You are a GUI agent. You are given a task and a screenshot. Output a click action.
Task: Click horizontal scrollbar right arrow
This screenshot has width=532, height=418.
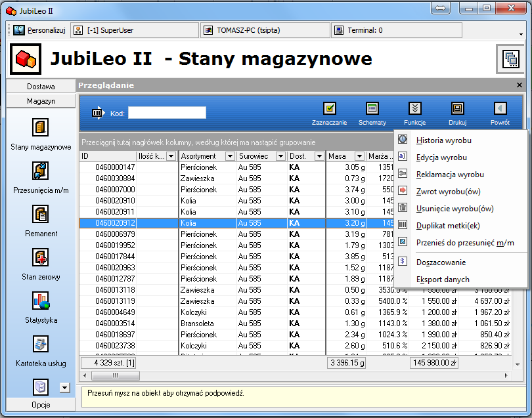506,375
